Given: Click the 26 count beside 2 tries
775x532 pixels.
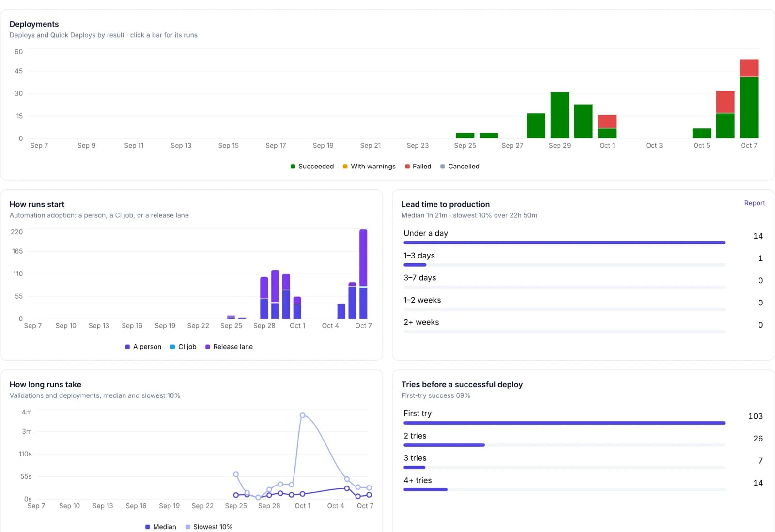Looking at the screenshot, I should tap(758, 439).
